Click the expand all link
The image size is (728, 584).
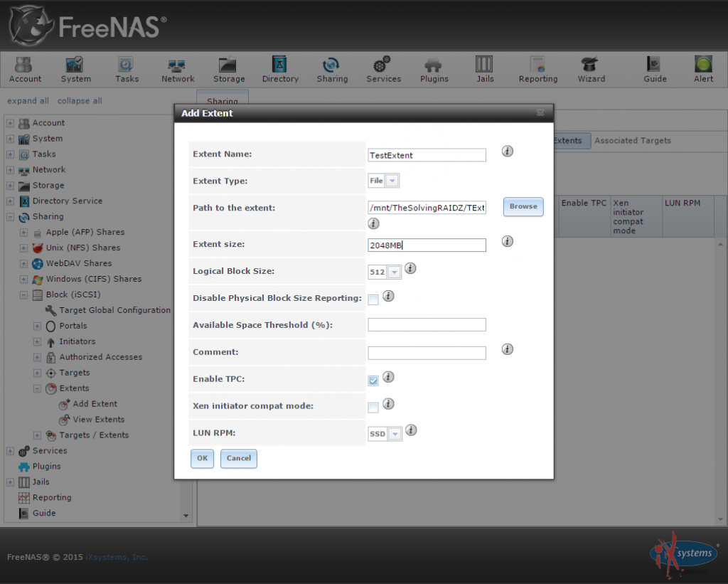tap(28, 100)
